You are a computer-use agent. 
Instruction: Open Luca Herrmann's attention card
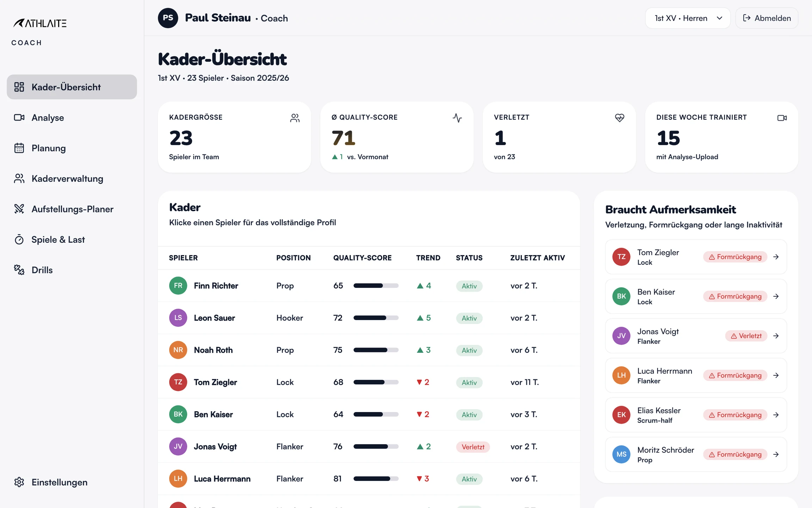click(x=696, y=375)
